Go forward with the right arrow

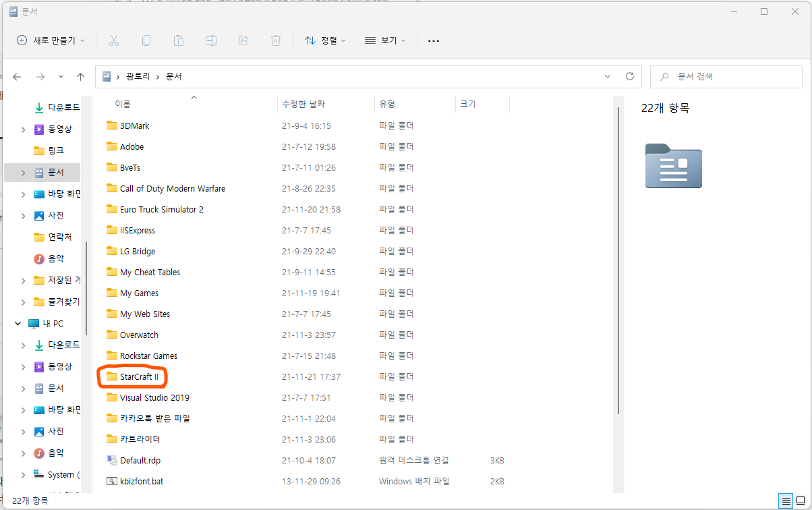(x=40, y=77)
